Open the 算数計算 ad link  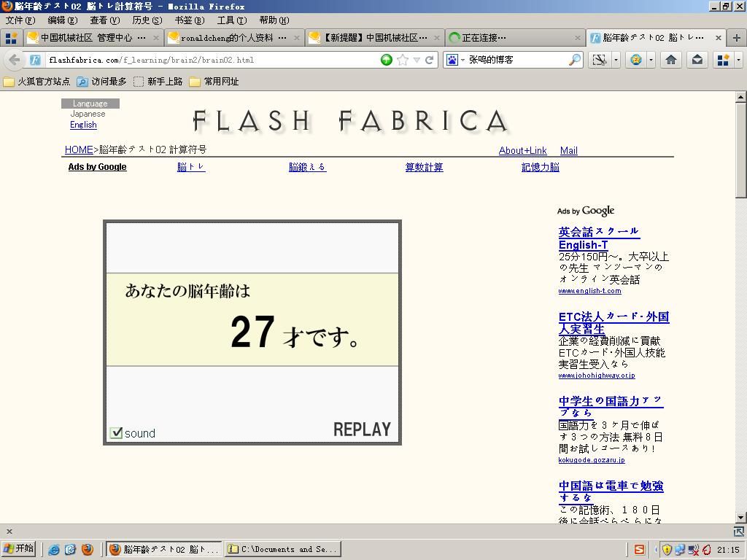[x=424, y=167]
